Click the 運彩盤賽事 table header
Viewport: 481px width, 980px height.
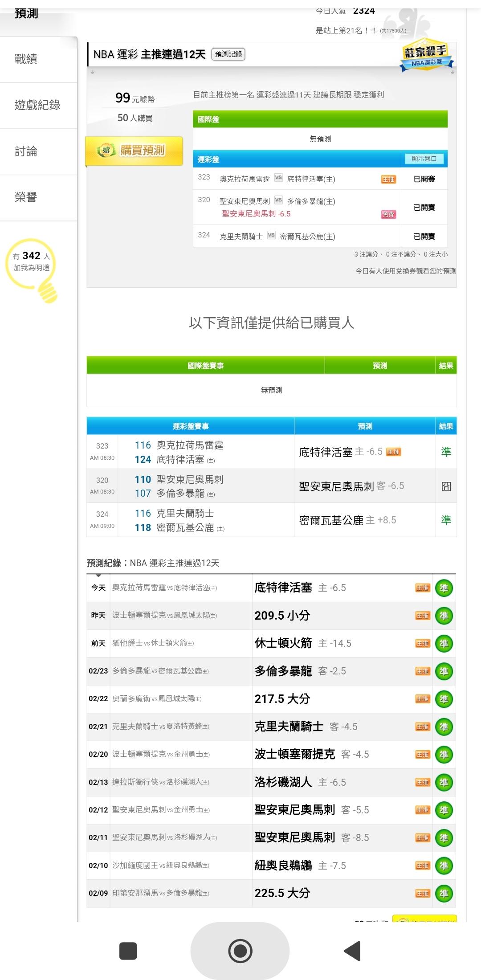[191, 426]
